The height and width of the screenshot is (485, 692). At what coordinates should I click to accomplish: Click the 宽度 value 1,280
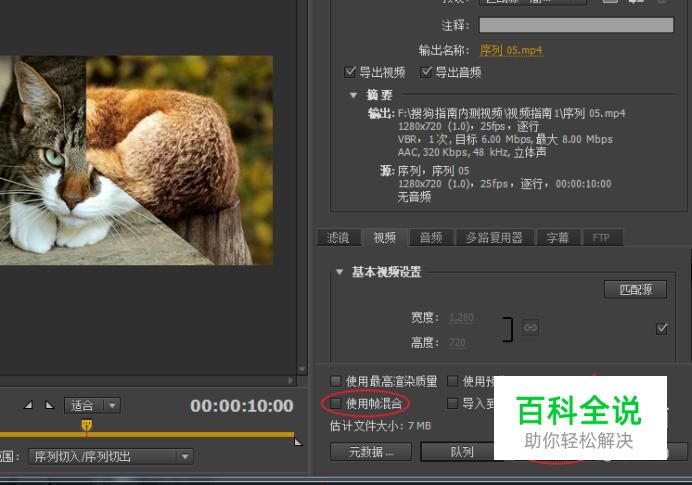(x=461, y=317)
